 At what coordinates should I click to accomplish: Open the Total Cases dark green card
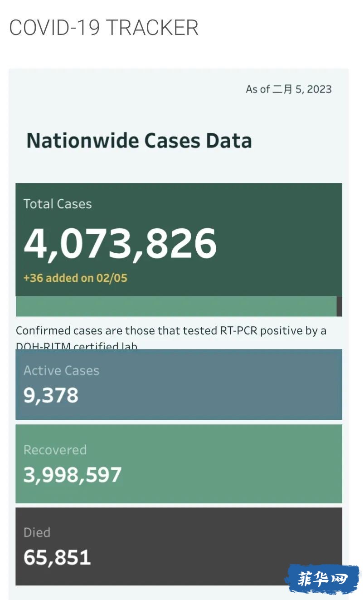click(x=179, y=240)
